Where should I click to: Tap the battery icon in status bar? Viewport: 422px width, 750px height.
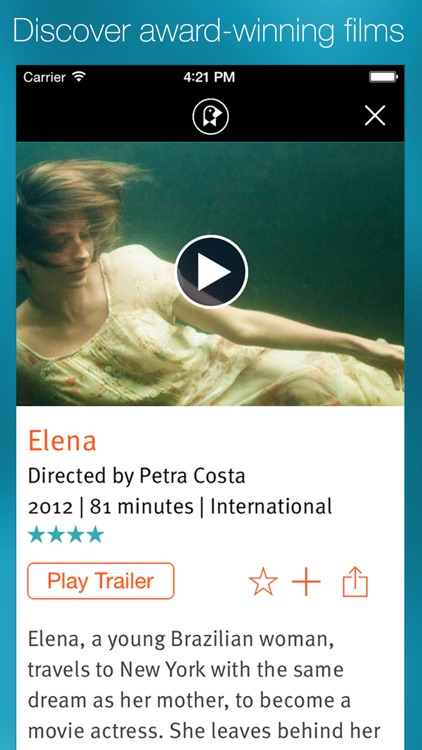[383, 77]
